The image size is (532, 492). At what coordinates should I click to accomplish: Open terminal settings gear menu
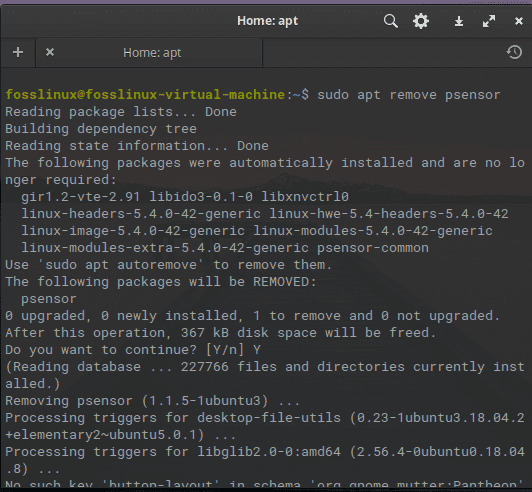pyautogui.click(x=421, y=21)
